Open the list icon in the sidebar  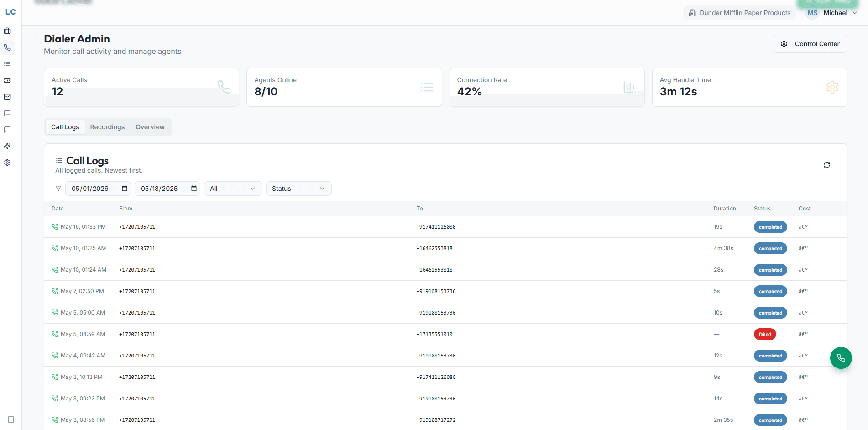pyautogui.click(x=7, y=64)
